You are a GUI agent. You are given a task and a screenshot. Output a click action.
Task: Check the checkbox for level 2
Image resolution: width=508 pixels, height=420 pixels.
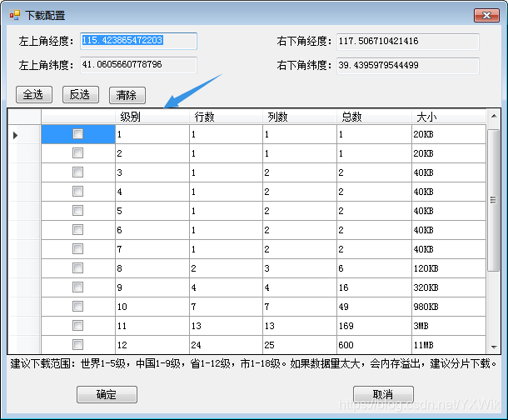(77, 153)
